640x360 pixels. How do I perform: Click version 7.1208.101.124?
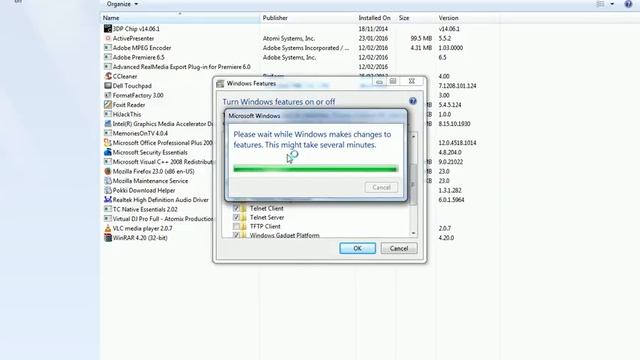point(457,86)
